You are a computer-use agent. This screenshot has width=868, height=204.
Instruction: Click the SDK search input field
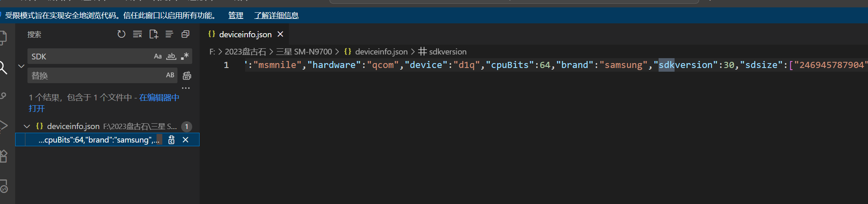tap(90, 57)
